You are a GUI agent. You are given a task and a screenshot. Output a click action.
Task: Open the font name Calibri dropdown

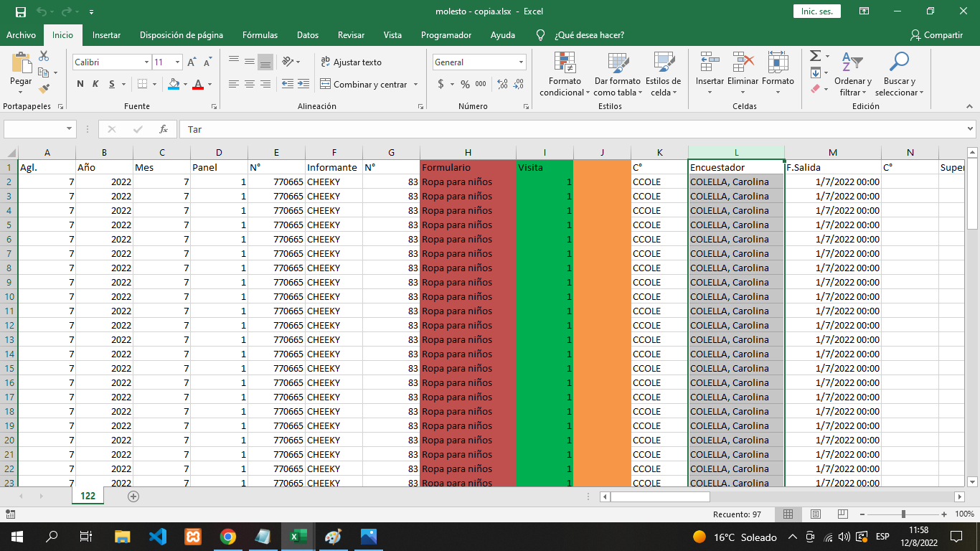[x=146, y=62]
